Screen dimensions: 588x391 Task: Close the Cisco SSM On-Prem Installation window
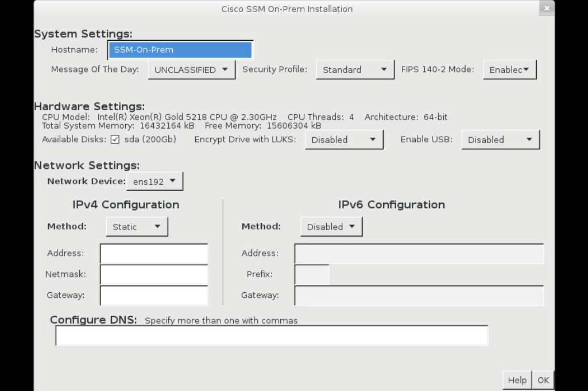pyautogui.click(x=547, y=8)
